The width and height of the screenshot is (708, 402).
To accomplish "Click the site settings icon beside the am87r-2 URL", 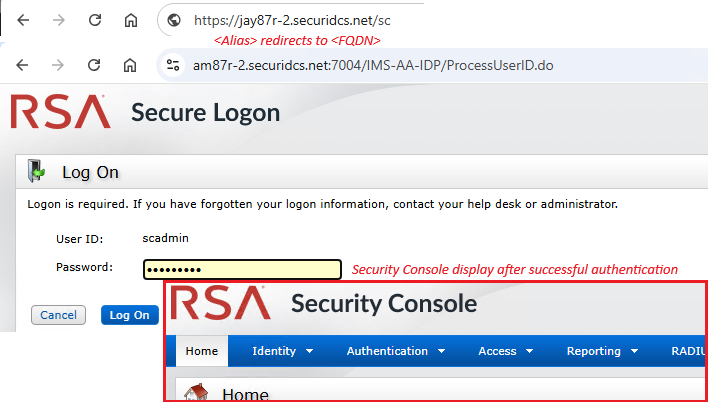I will (174, 65).
